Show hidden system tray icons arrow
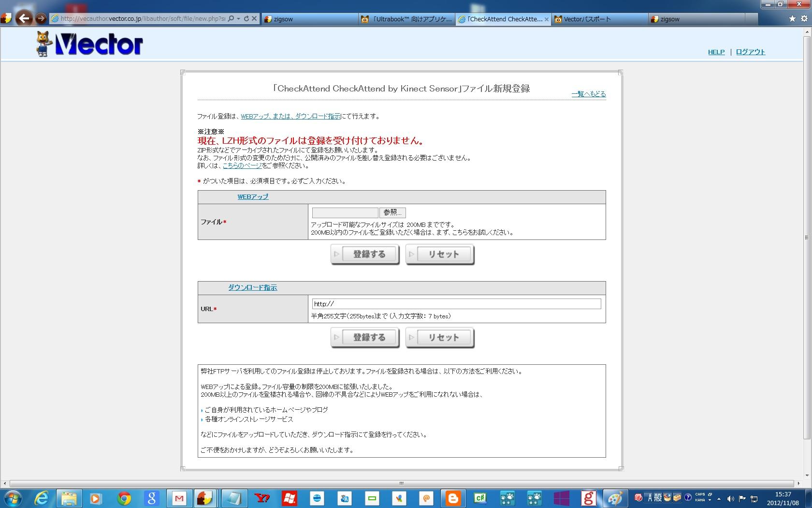The width and height of the screenshot is (812, 508). [719, 498]
